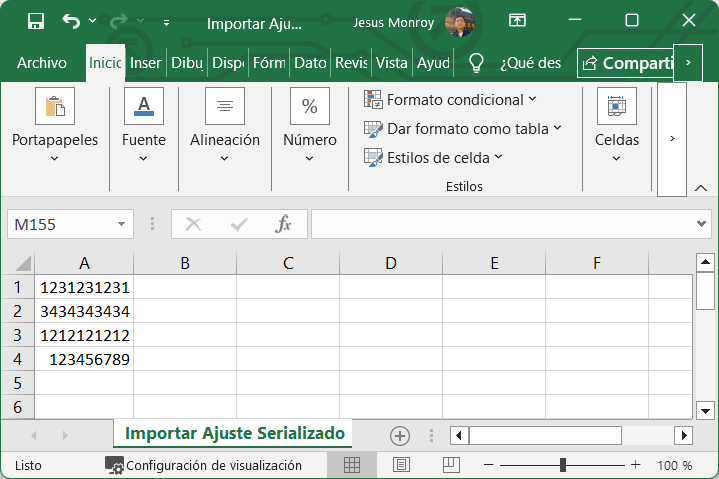Click the Name Box showing M155
Viewport: 719px width, 479px height.
62,225
